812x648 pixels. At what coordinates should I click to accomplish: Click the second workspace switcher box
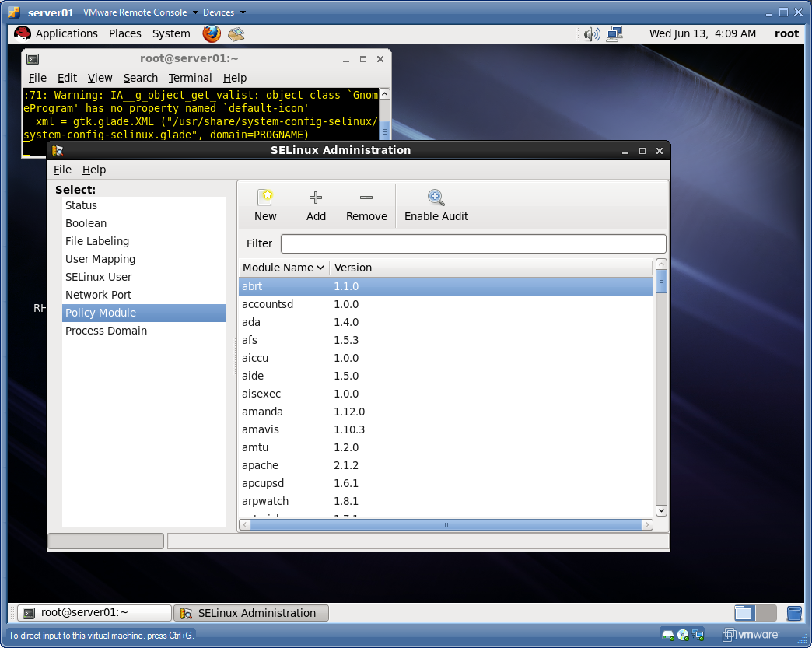[766, 613]
